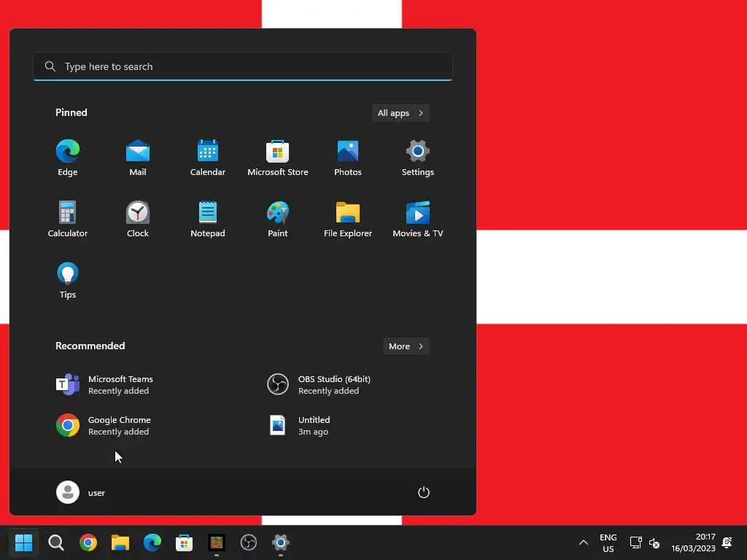
Task: Open File Explorer from the taskbar
Action: (x=120, y=542)
